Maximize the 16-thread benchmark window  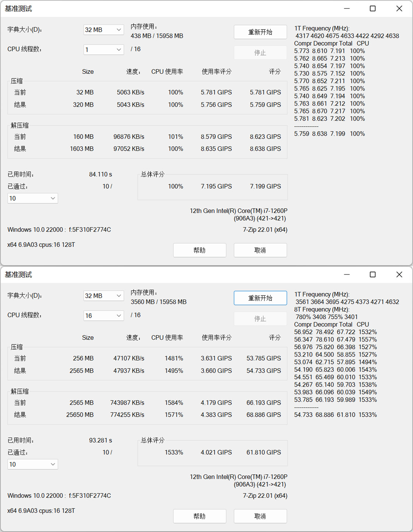(373, 274)
